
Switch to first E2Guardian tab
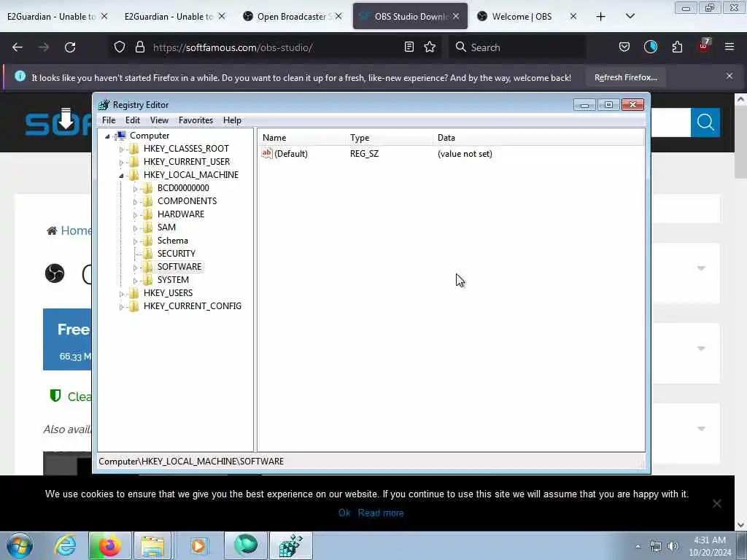point(52,17)
